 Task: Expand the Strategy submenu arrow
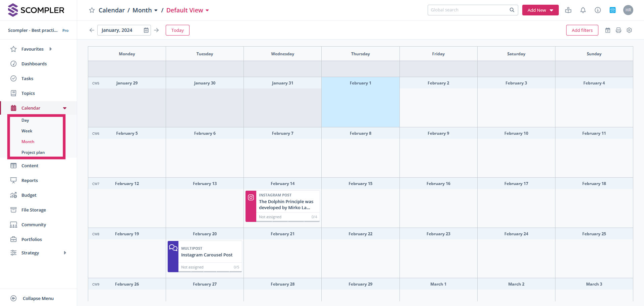[x=65, y=253]
